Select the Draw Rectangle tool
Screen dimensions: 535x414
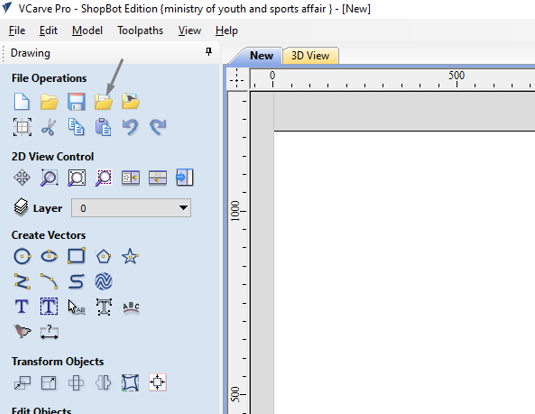(76, 256)
